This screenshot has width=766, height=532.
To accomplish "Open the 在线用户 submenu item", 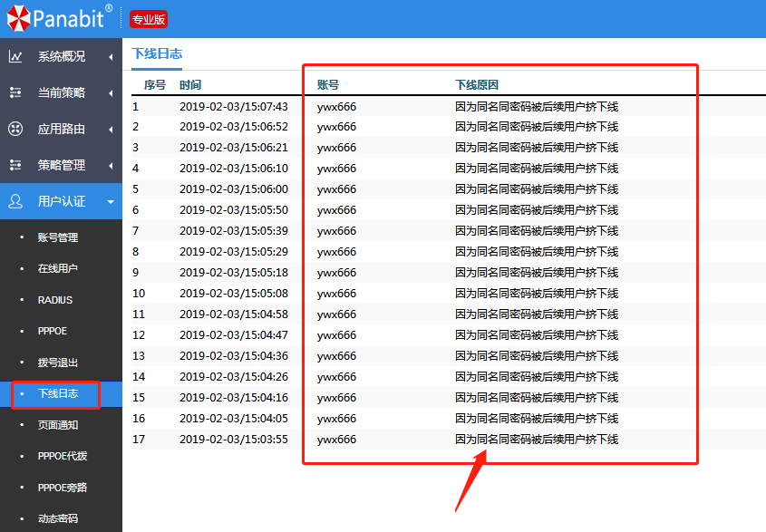I will [58, 269].
